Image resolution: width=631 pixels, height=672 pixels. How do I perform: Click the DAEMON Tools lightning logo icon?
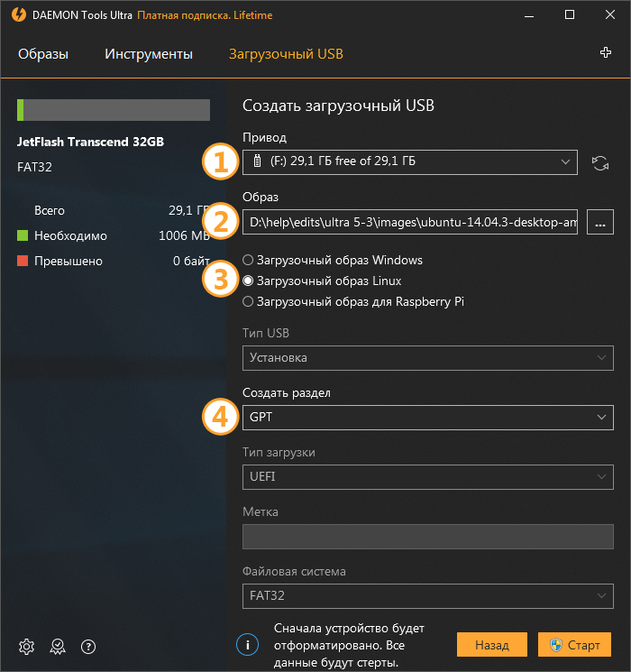[19, 14]
